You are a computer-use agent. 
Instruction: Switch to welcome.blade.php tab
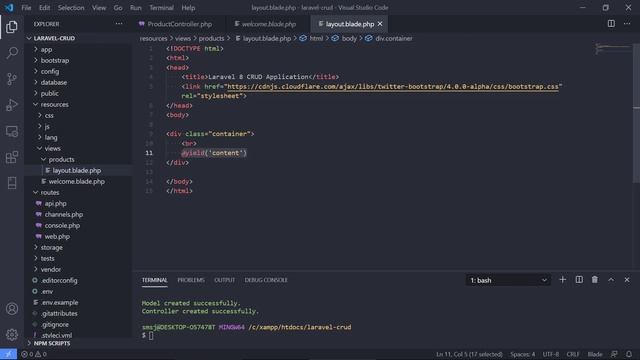pos(269,24)
